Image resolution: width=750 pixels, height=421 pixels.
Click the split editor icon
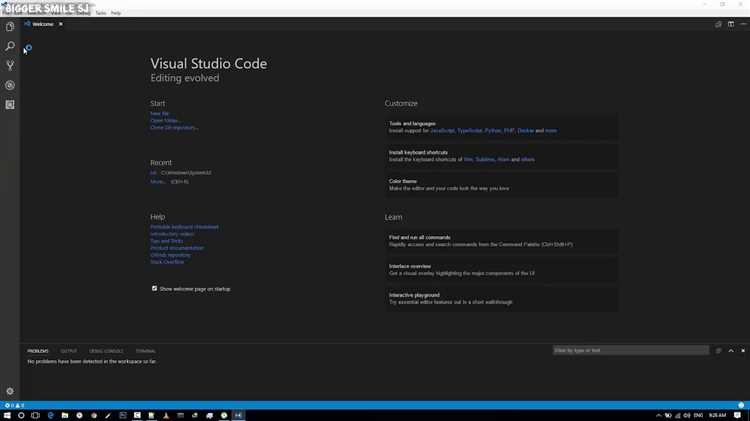pyautogui.click(x=731, y=24)
